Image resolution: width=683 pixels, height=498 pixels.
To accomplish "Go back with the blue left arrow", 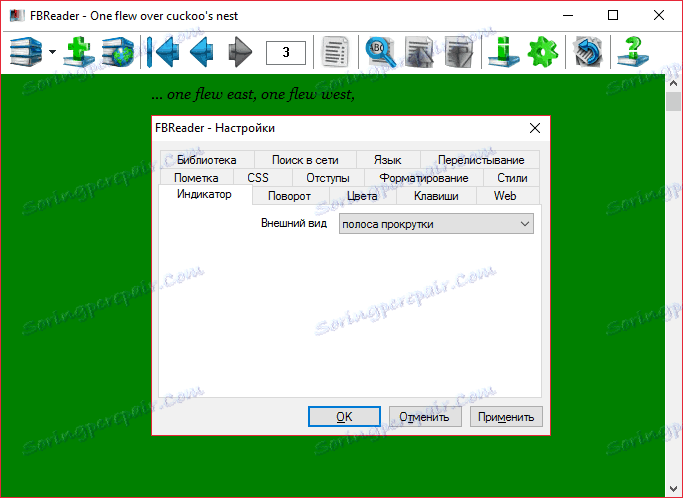I will coord(202,52).
